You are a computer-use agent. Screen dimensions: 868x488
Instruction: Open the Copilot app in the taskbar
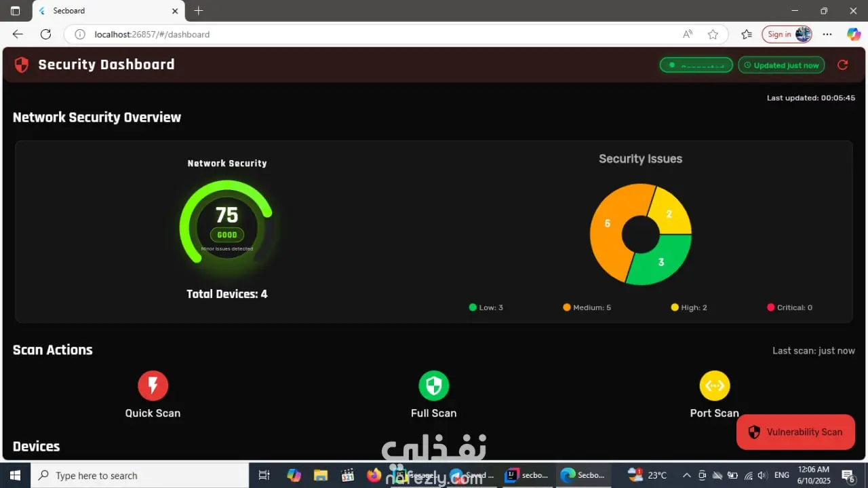(x=294, y=475)
